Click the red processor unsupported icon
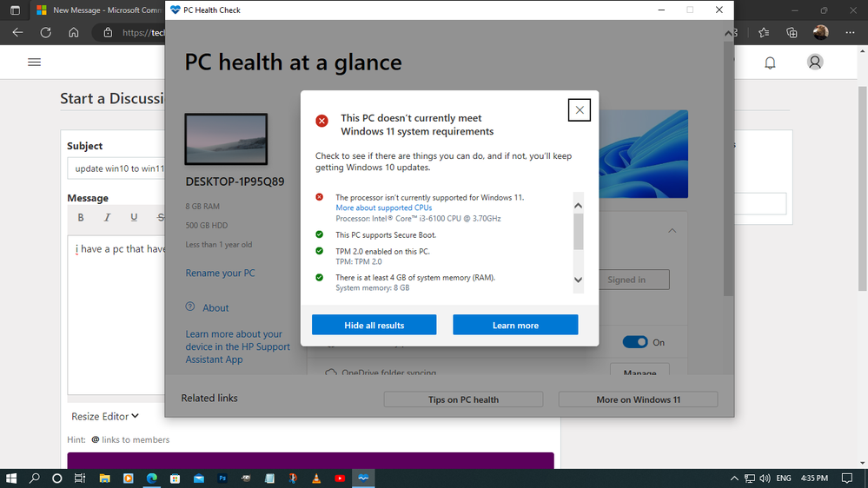 click(x=320, y=197)
